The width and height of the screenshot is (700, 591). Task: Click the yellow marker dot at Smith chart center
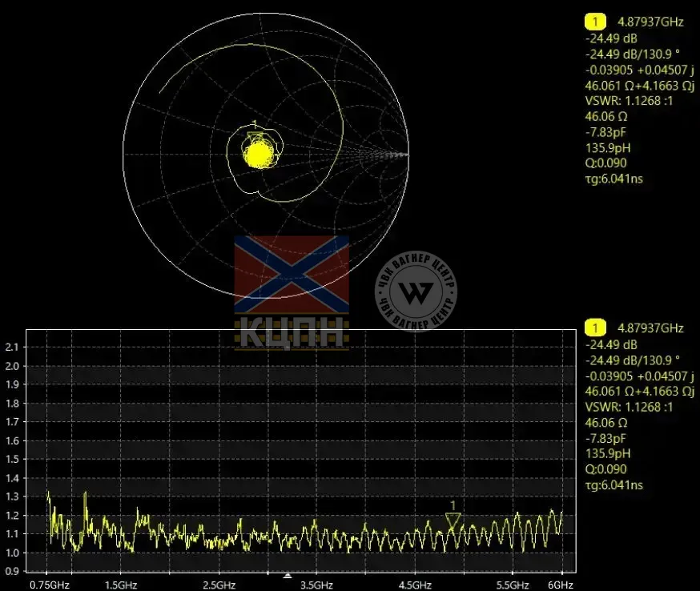(x=258, y=155)
